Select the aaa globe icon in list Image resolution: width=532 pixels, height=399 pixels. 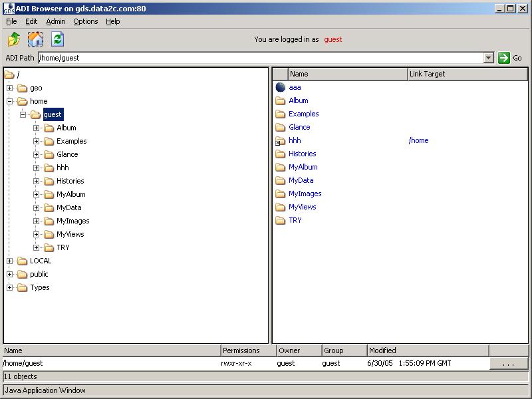point(281,87)
